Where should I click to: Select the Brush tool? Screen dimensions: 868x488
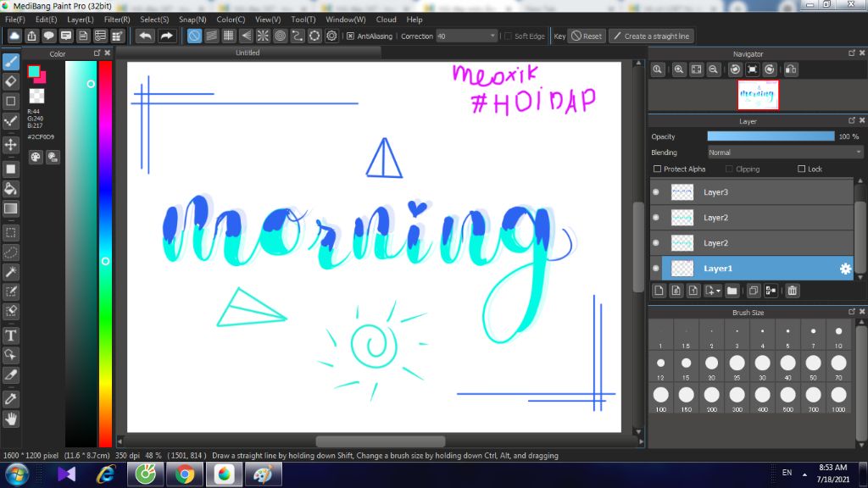click(x=10, y=62)
